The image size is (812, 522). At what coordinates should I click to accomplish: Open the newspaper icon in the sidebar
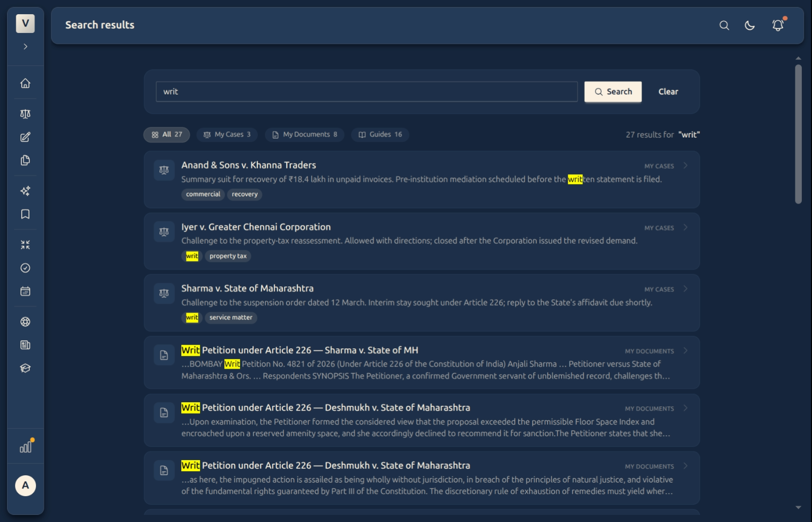point(25,345)
